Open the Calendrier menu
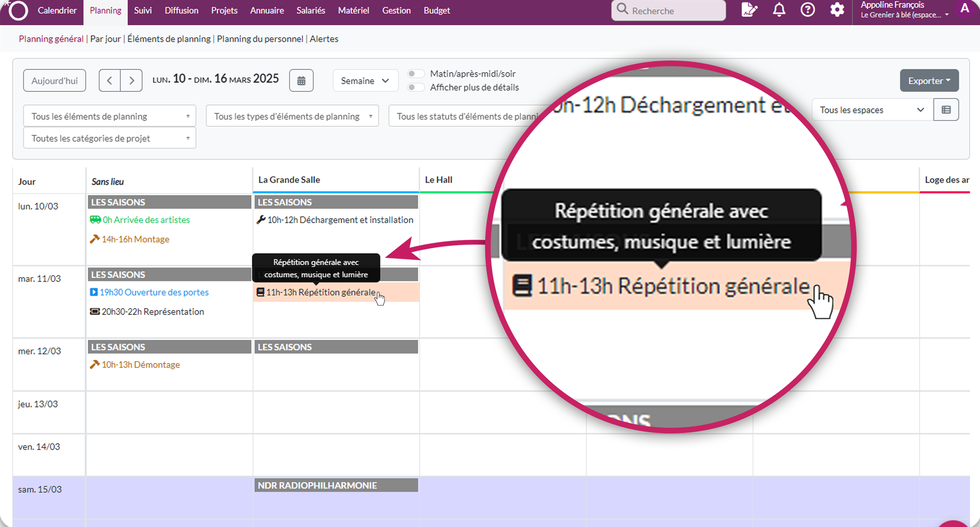This screenshot has height=527, width=980. click(57, 10)
